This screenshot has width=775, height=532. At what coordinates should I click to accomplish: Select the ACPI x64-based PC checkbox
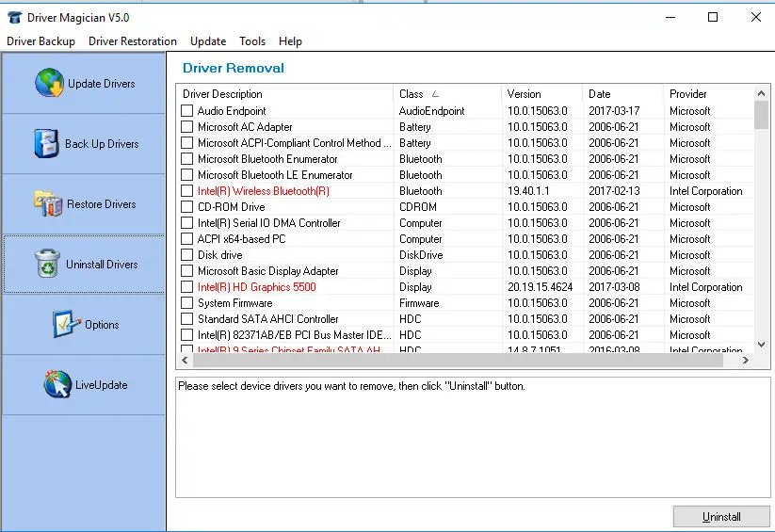click(186, 239)
